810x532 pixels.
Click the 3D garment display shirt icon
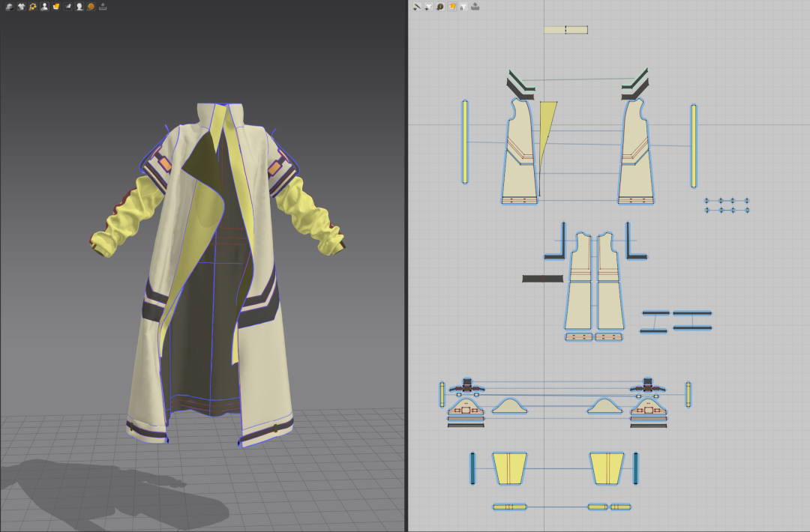pyautogui.click(x=21, y=7)
